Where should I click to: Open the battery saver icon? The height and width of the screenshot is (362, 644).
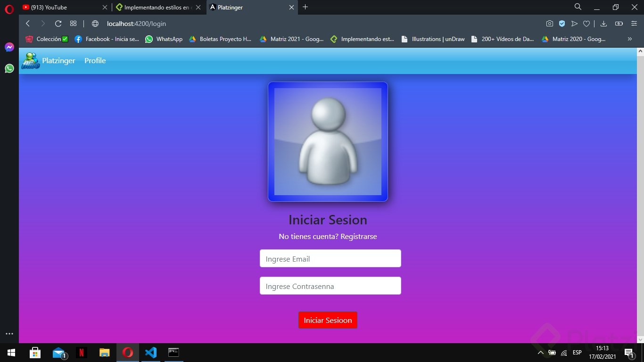coord(619,24)
